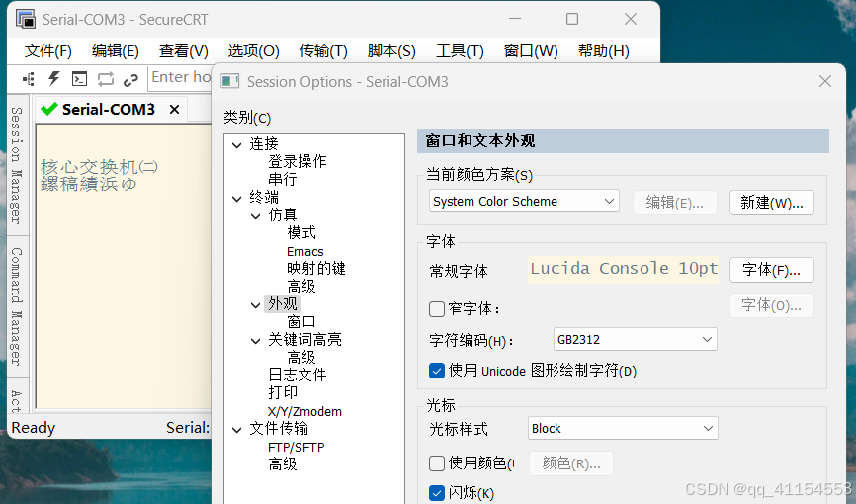Open the 选项(O) menu
Image resolution: width=856 pixels, height=504 pixels.
(x=253, y=51)
